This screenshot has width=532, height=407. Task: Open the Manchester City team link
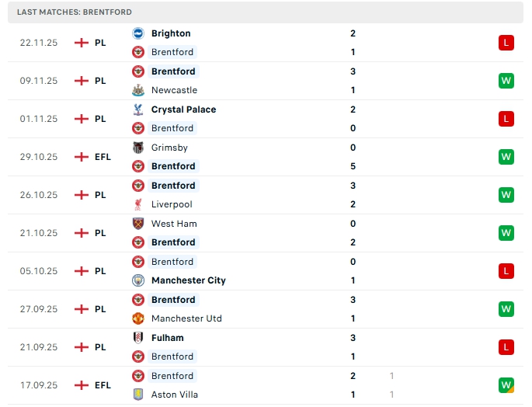pyautogui.click(x=188, y=280)
